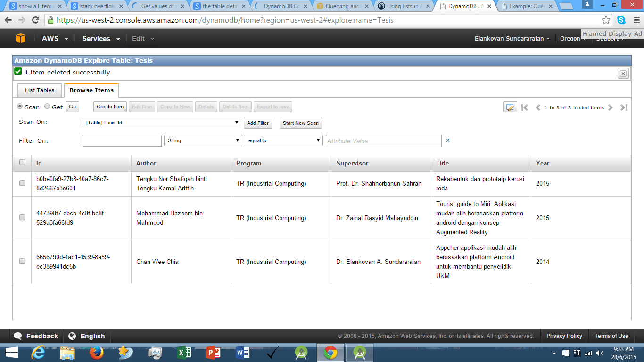644x362 pixels.
Task: Switch to 'Using lists in' browser tab
Action: [x=405, y=6]
